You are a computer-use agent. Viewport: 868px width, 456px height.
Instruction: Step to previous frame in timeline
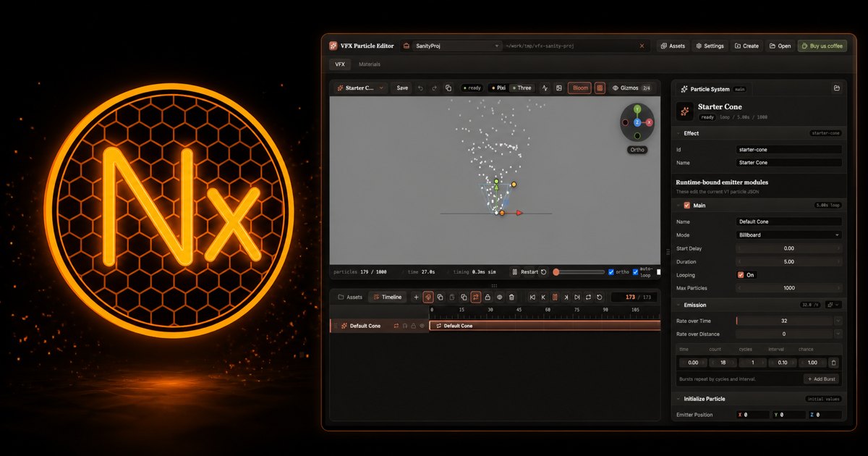pyautogui.click(x=544, y=297)
